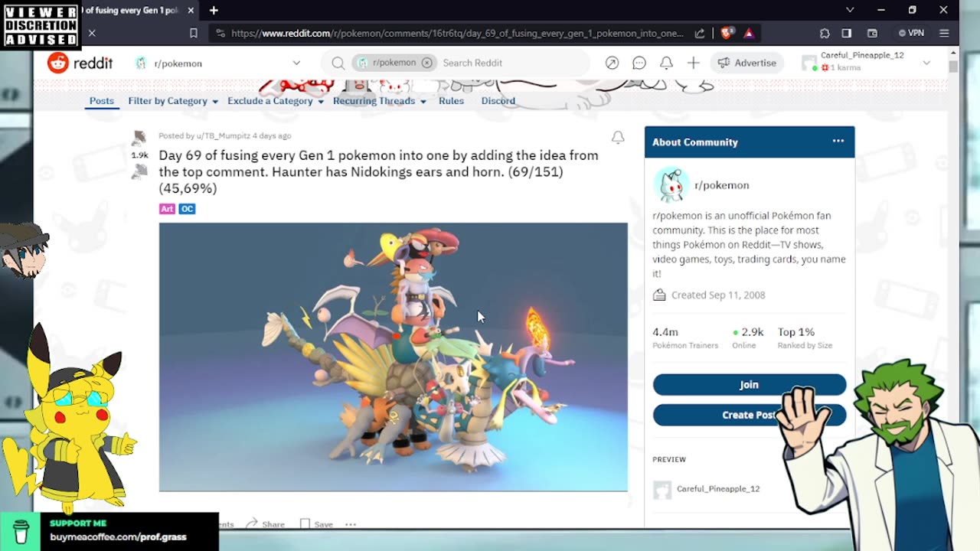Open the Discord menu link
This screenshot has width=980, height=551.
pyautogui.click(x=498, y=101)
